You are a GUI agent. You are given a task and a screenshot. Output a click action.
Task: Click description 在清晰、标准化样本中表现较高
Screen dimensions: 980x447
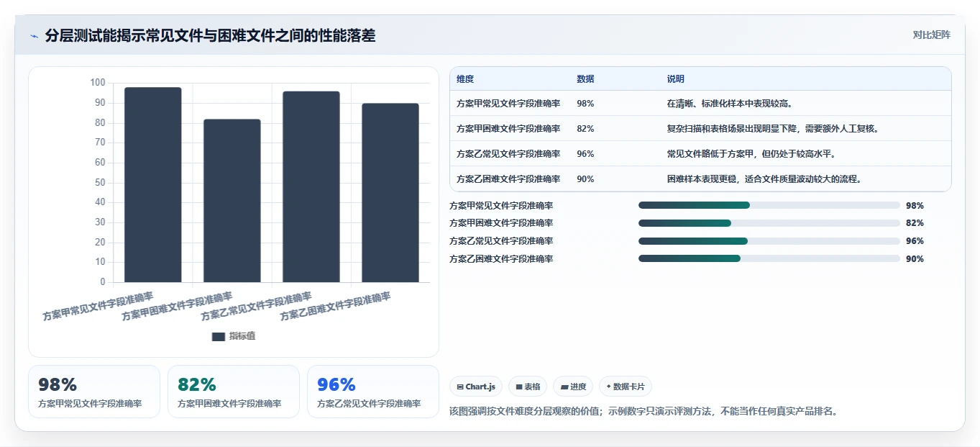(730, 104)
